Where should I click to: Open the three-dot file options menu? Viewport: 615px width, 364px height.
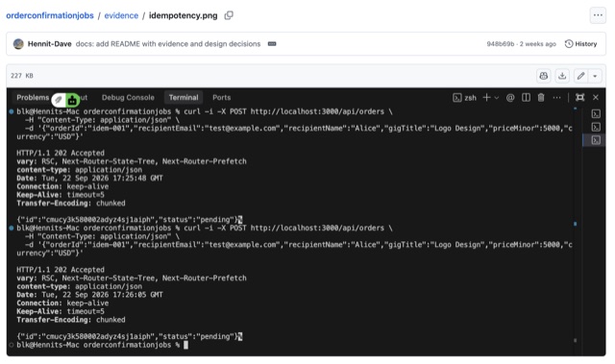[x=598, y=15]
